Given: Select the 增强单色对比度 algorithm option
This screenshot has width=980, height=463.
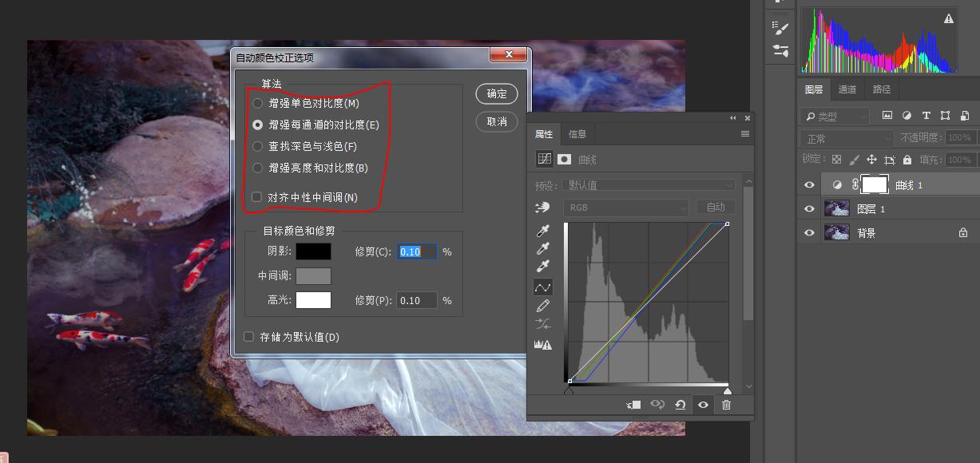Looking at the screenshot, I should pyautogui.click(x=257, y=102).
